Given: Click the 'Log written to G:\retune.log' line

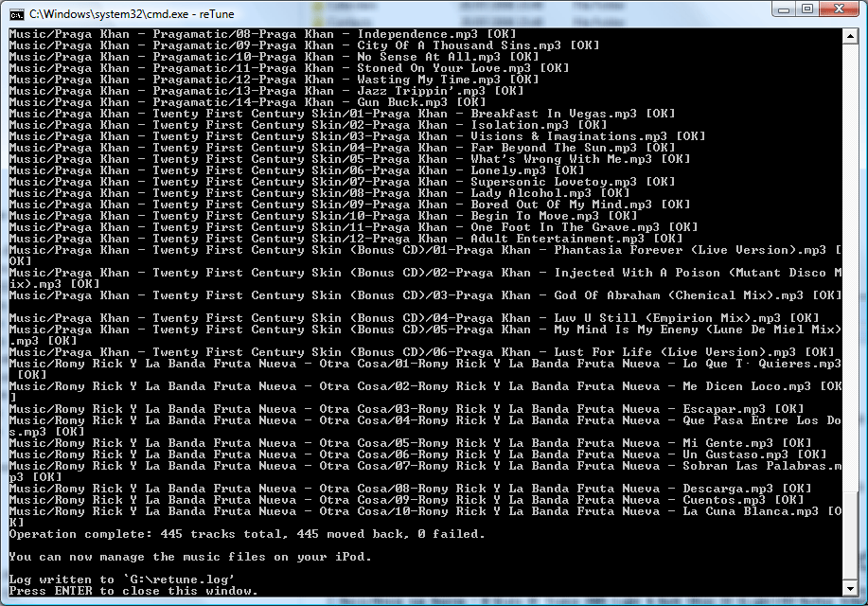Looking at the screenshot, I should [x=122, y=579].
